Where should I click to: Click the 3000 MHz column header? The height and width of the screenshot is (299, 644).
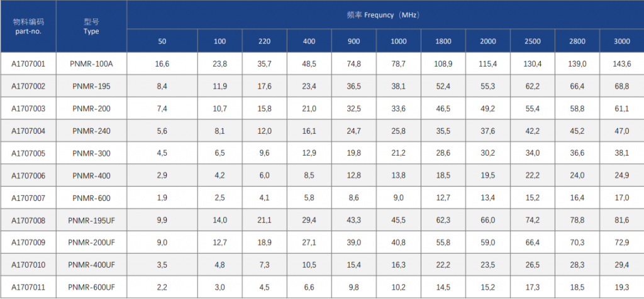[622, 41]
